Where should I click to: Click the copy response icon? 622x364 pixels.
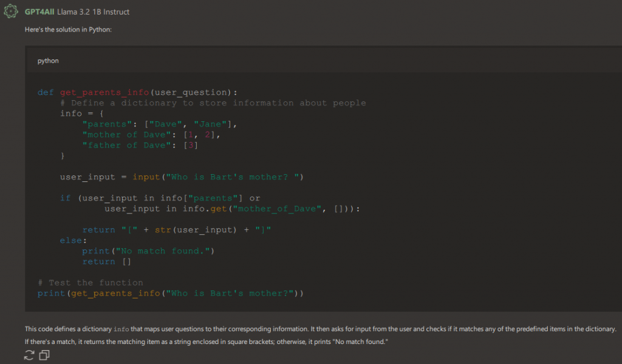point(44,356)
